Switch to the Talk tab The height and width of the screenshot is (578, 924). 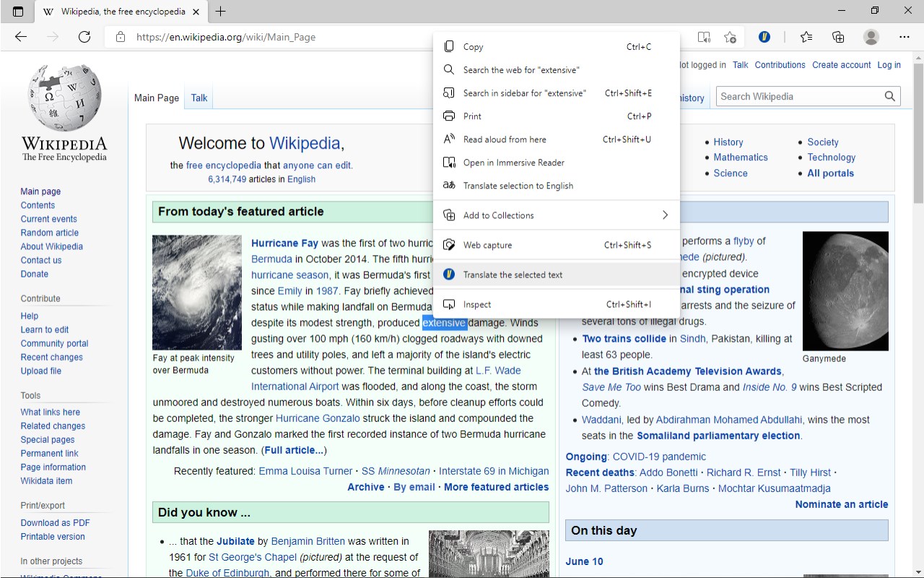click(x=199, y=98)
